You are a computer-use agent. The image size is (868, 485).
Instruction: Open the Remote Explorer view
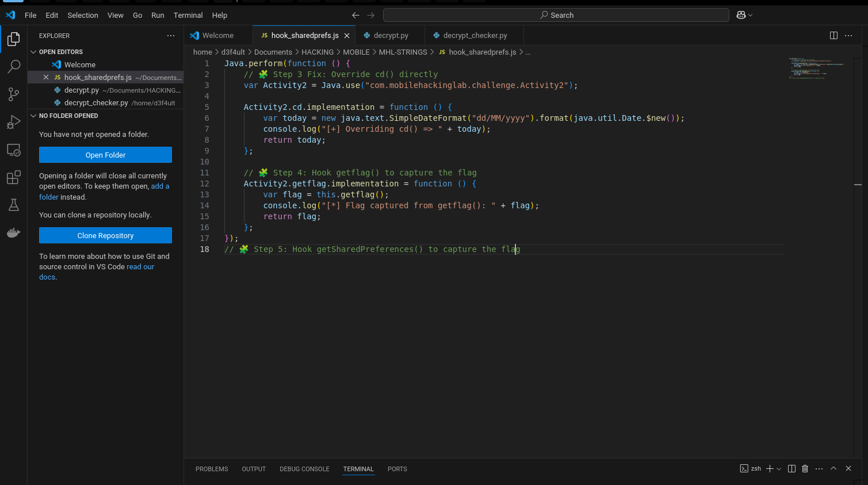(13, 150)
